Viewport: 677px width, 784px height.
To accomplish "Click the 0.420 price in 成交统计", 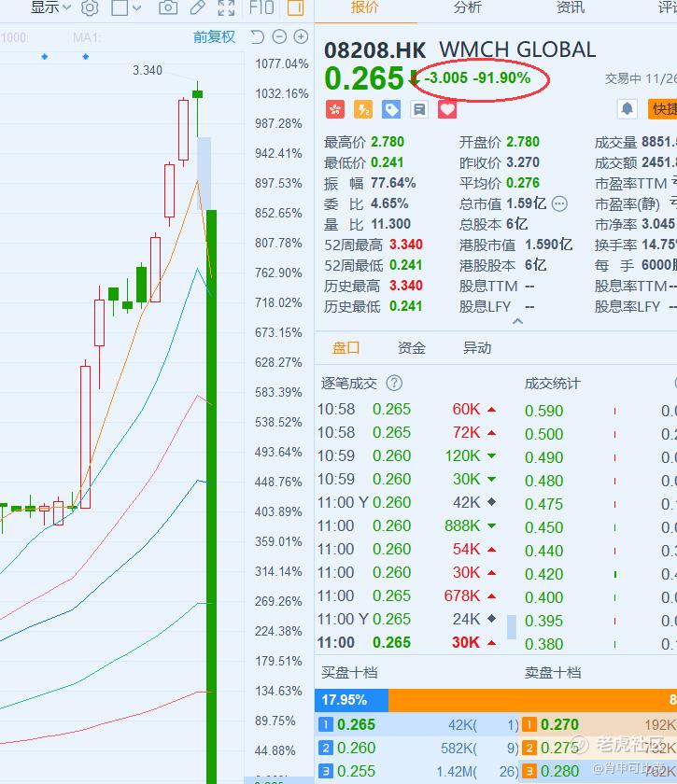I will point(543,574).
